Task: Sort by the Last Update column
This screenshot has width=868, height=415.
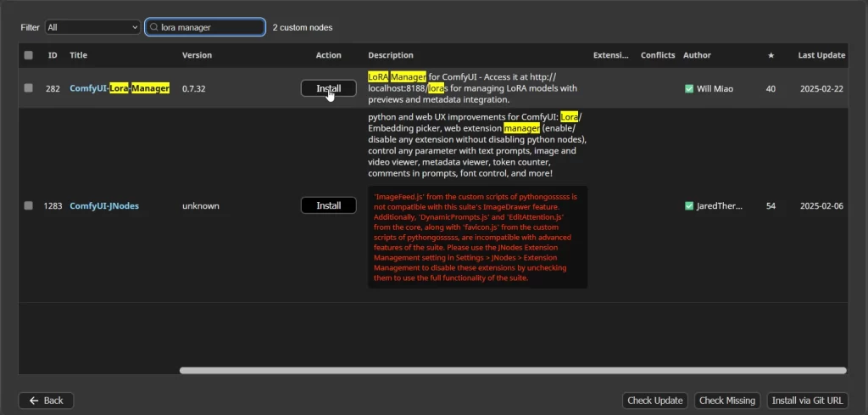Action: [x=821, y=55]
